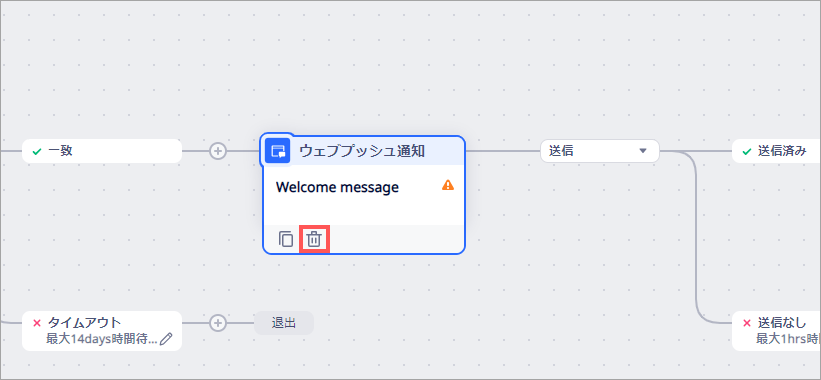
Task: Click the red X icon beside 送信なし
Action: [747, 322]
